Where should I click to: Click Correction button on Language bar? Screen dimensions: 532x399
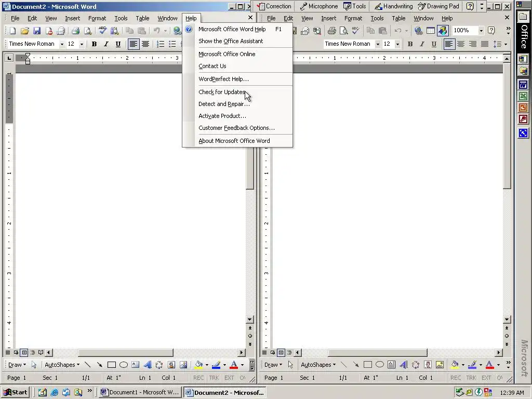pos(274,6)
